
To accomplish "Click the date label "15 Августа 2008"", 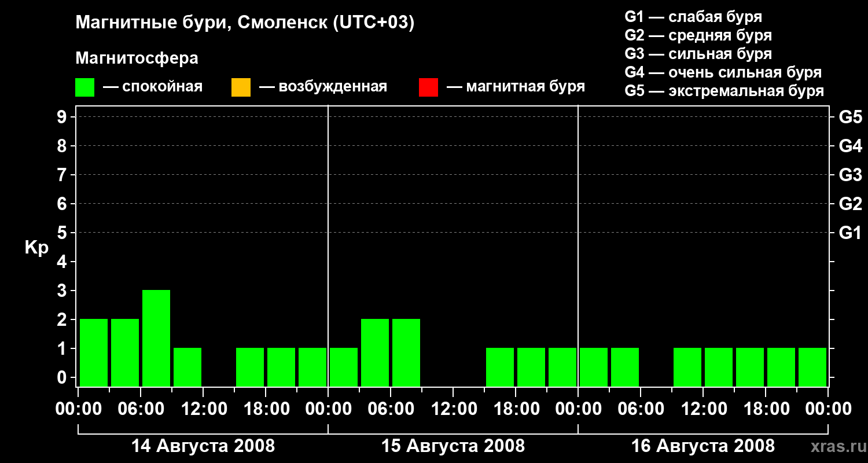I will (453, 446).
